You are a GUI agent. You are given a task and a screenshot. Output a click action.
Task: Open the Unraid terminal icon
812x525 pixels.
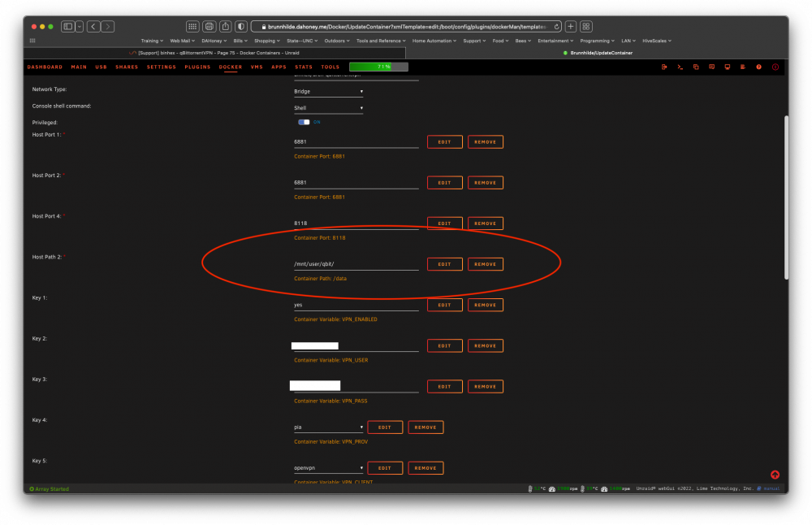680,67
